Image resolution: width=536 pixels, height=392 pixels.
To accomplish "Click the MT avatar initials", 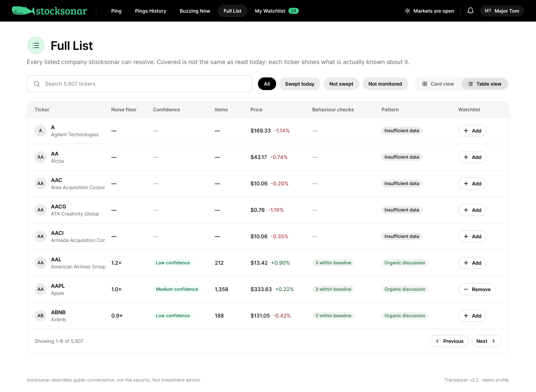I will [488, 11].
